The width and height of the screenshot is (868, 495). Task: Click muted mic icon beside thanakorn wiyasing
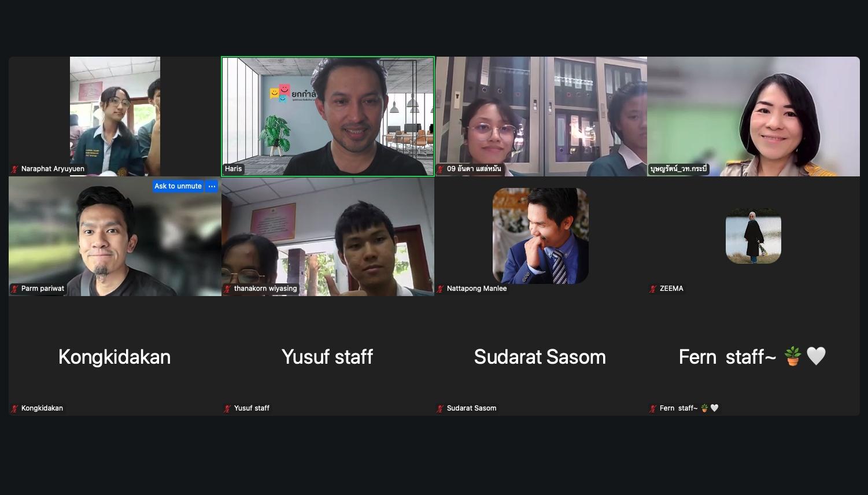pos(227,289)
